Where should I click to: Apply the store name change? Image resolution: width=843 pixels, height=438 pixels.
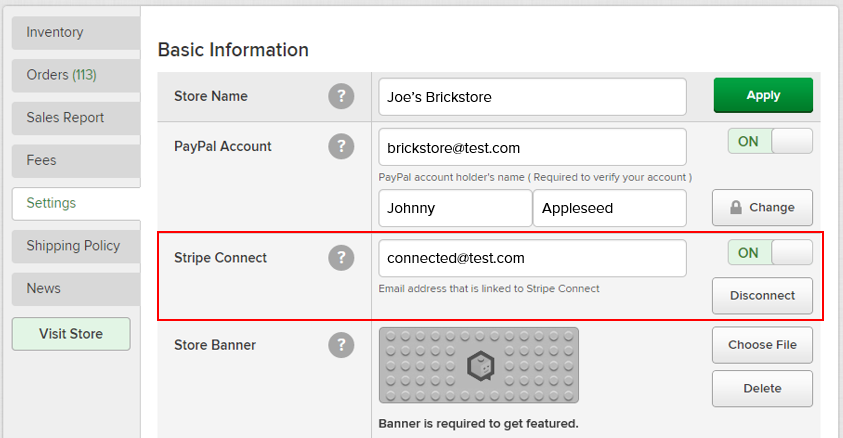tap(763, 96)
